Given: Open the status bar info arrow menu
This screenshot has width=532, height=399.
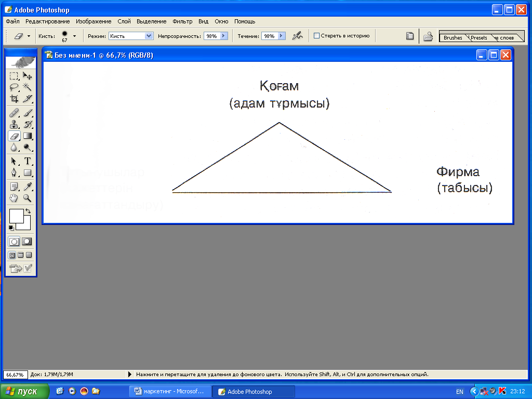Looking at the screenshot, I should pos(129,375).
